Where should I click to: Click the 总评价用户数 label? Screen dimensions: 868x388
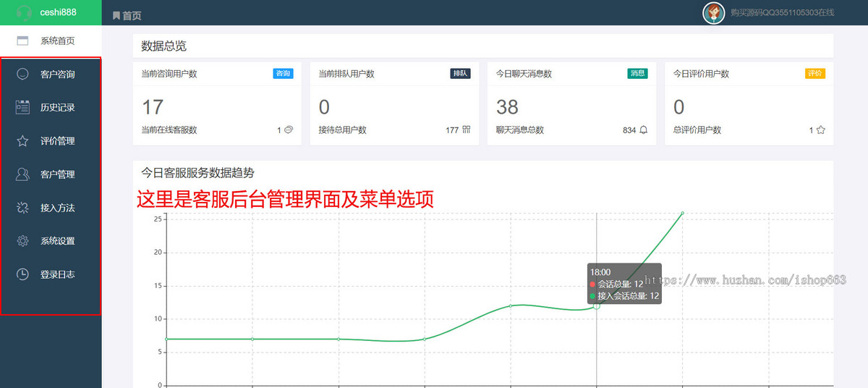(697, 130)
